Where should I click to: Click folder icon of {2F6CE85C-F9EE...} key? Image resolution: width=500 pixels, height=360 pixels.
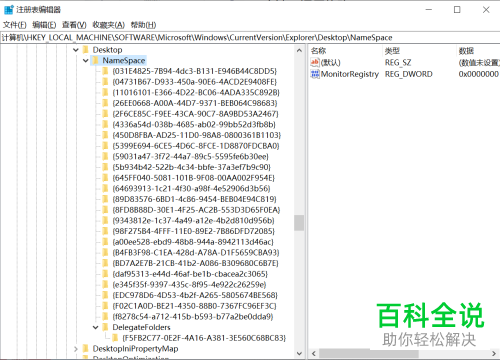(x=105, y=114)
